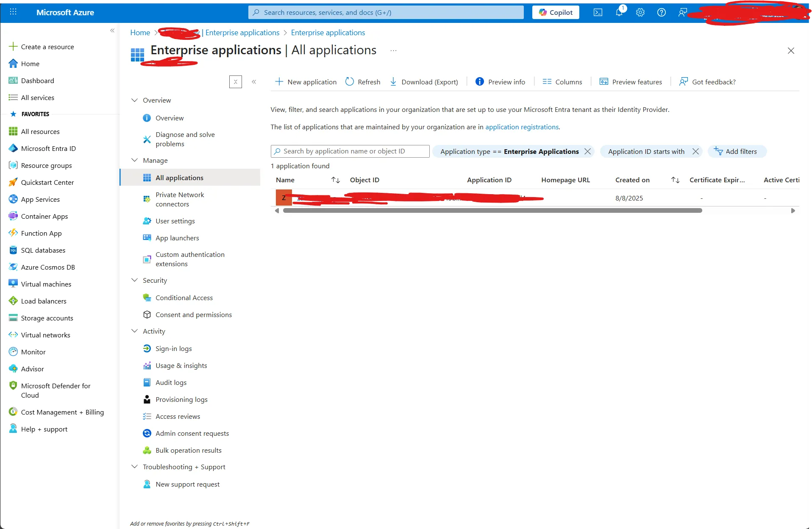Select All applications under Manage
The image size is (812, 529).
pos(179,178)
